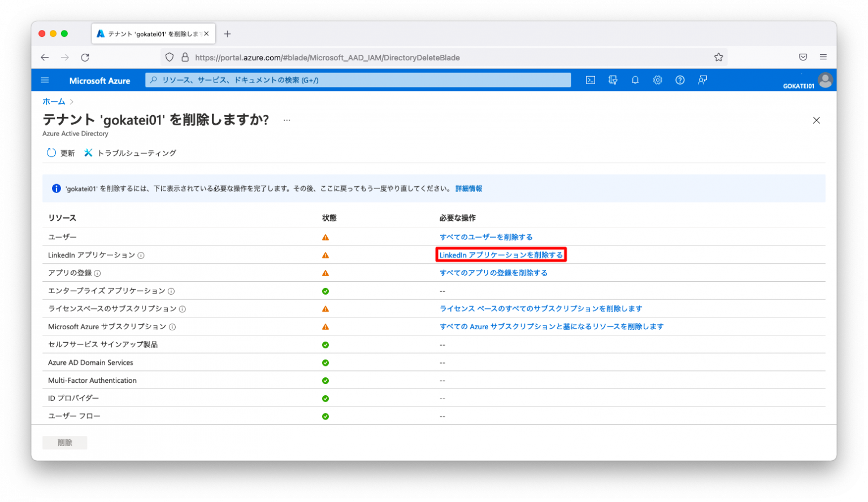Open the notifications bell
Viewport: 868px width, 502px height.
(x=635, y=80)
